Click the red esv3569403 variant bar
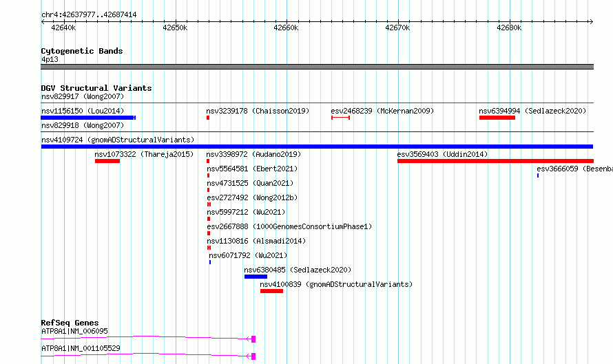 point(495,161)
